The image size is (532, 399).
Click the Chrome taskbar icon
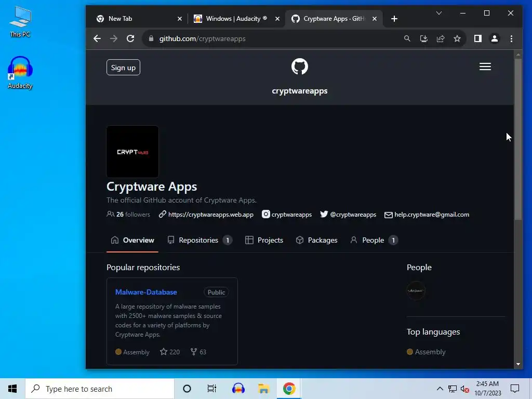coord(289,389)
